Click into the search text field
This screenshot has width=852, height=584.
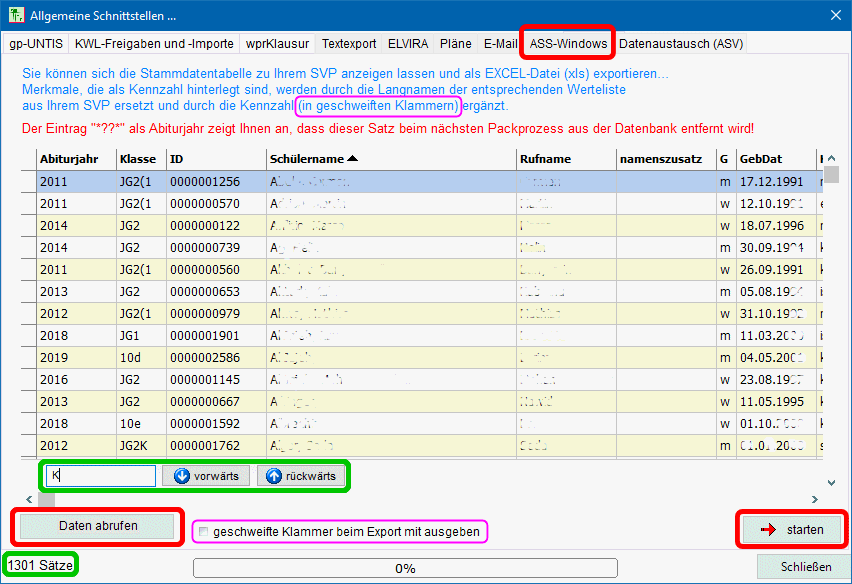tap(102, 476)
